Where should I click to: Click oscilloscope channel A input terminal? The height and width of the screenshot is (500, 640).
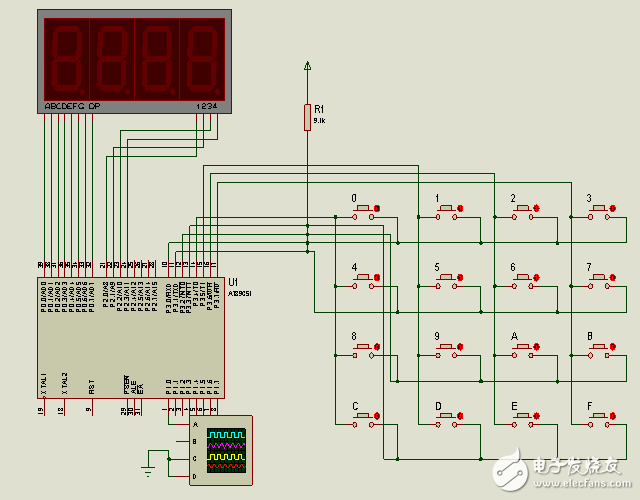coord(194,425)
